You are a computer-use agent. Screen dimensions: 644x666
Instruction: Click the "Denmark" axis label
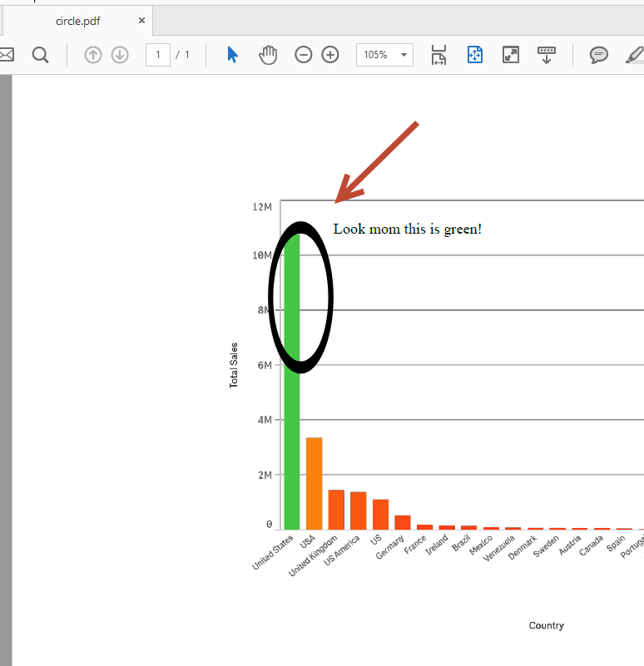(523, 547)
